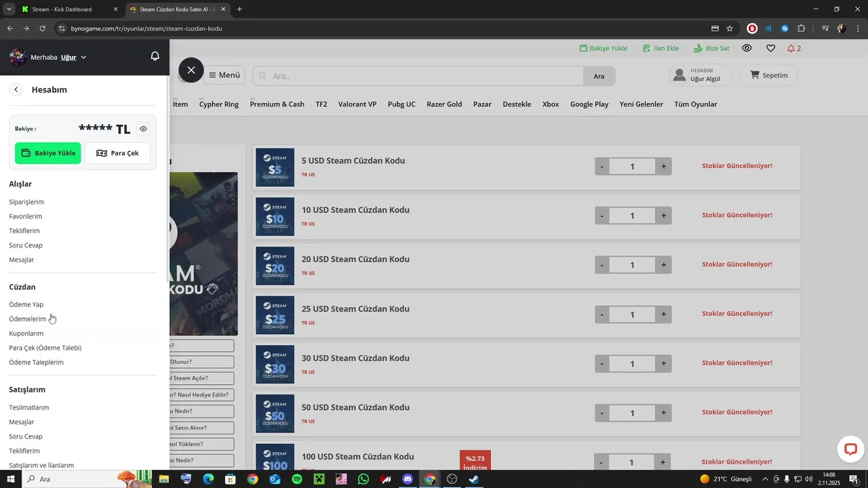
Task: Open the Chrome three-dot menu
Action: pyautogui.click(x=858, y=28)
